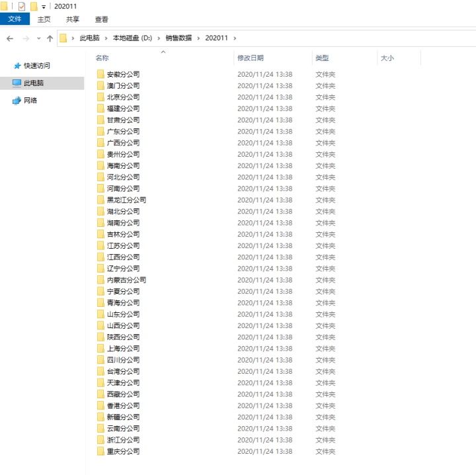Click the 山西分公司 folder name
The width and height of the screenshot is (476, 475).
[x=123, y=325]
